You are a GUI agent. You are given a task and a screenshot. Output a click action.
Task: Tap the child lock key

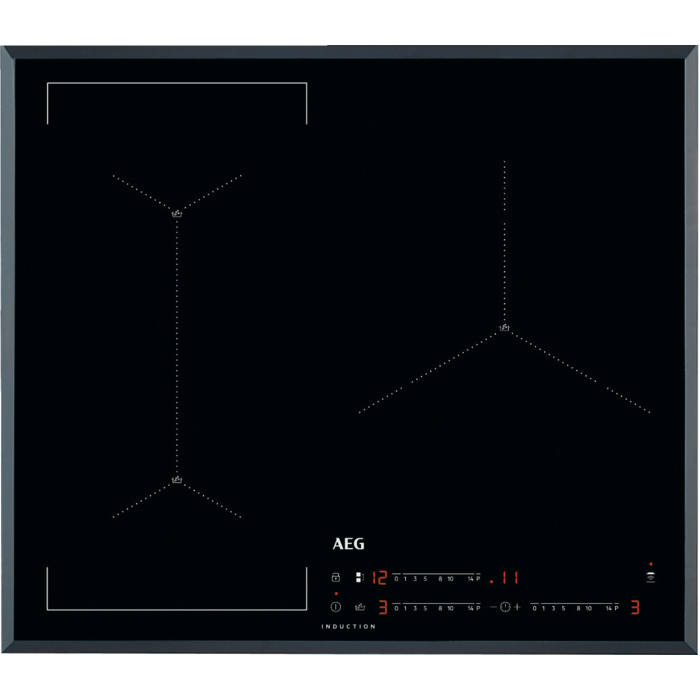(335, 578)
